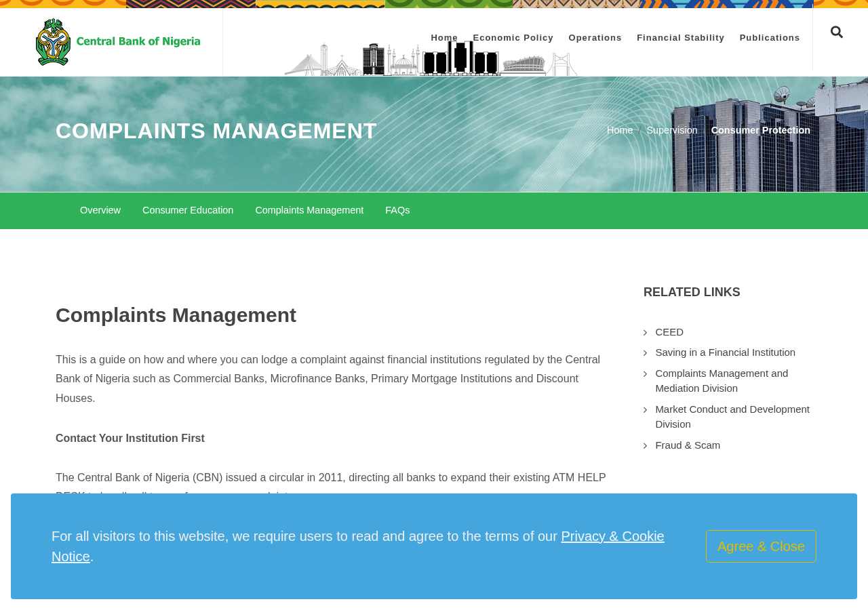Click the COMPLAINTS MANAGEMENT banner title
This screenshot has height=610, width=868.
216,131
